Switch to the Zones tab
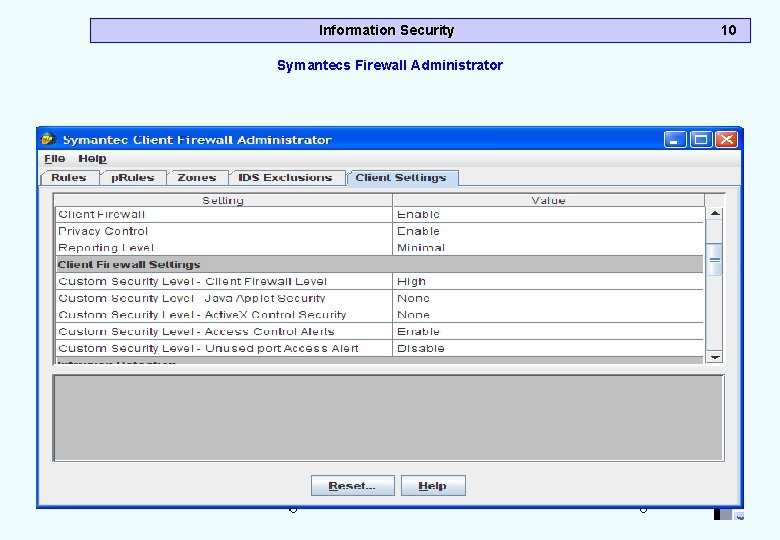780x540 pixels. coord(196,178)
